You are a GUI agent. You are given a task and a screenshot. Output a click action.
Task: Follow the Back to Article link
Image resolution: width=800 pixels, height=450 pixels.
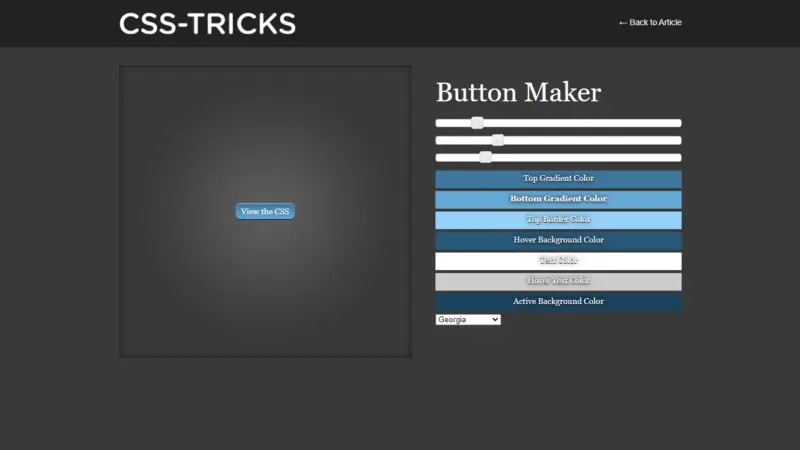click(x=650, y=22)
